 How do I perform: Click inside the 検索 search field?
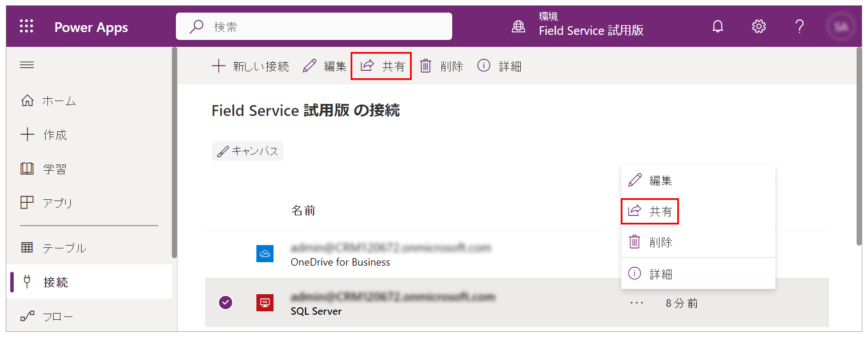coord(314,26)
